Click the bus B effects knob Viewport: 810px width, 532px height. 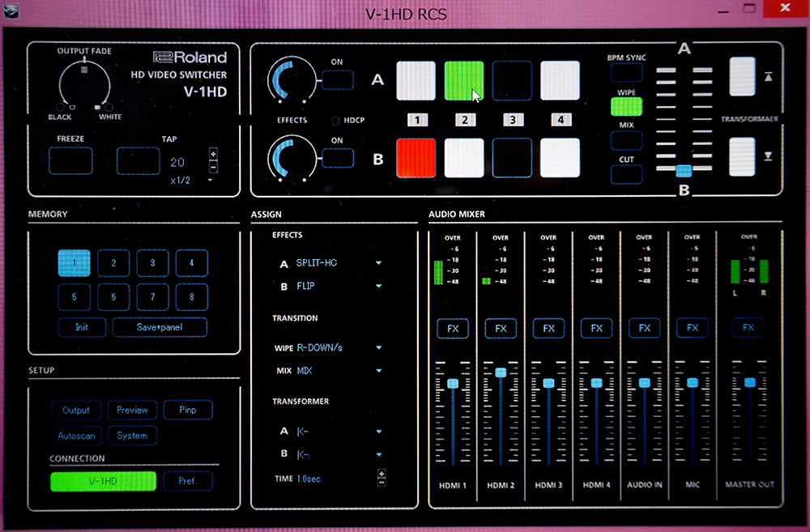292,159
